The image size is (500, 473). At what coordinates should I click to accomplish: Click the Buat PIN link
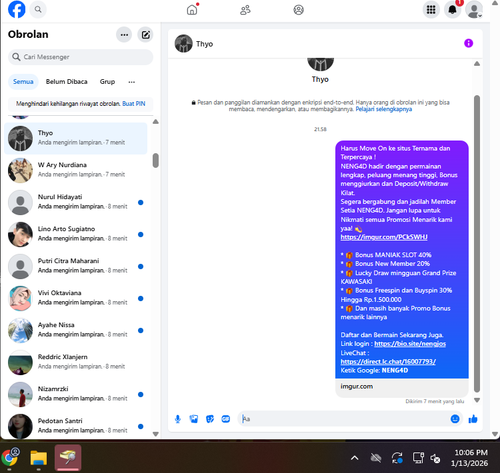pos(134,104)
